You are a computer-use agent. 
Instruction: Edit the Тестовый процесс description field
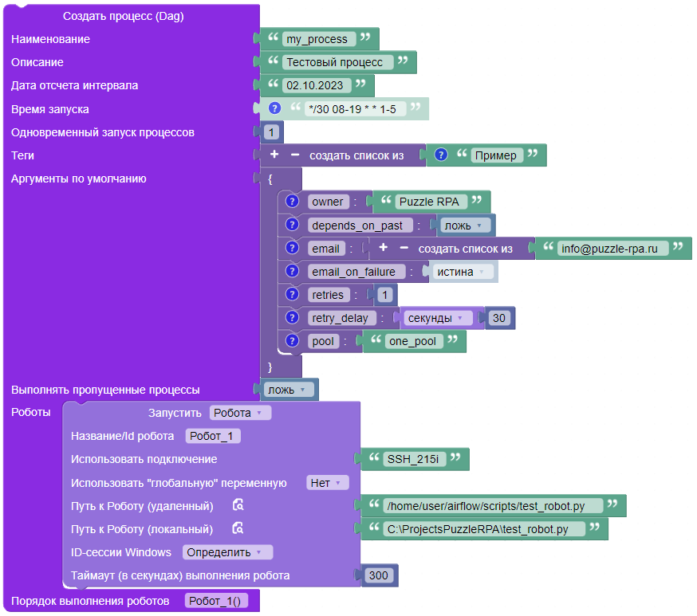pyautogui.click(x=337, y=62)
